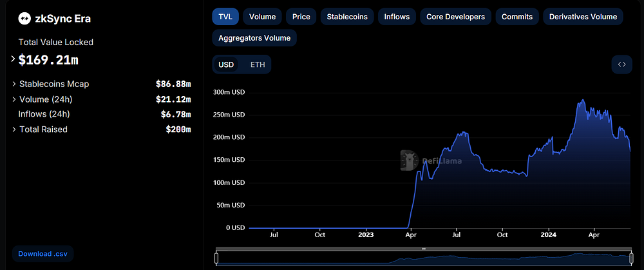Click the top grip bar of range slider
The height and width of the screenshot is (270, 644).
[x=424, y=249]
